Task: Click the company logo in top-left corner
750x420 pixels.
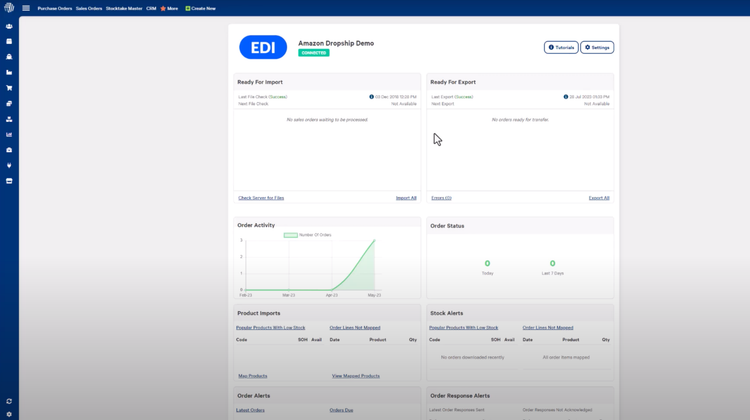Action: 9,8
